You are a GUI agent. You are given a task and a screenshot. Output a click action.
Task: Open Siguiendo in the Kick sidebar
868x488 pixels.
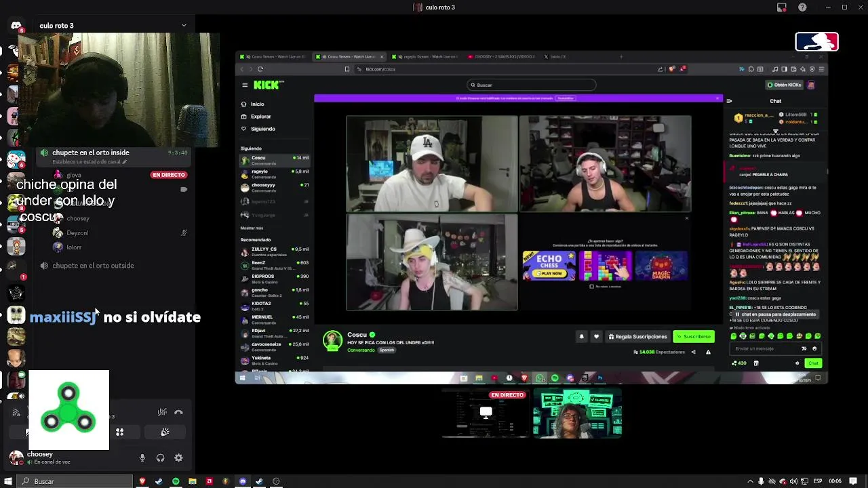262,129
